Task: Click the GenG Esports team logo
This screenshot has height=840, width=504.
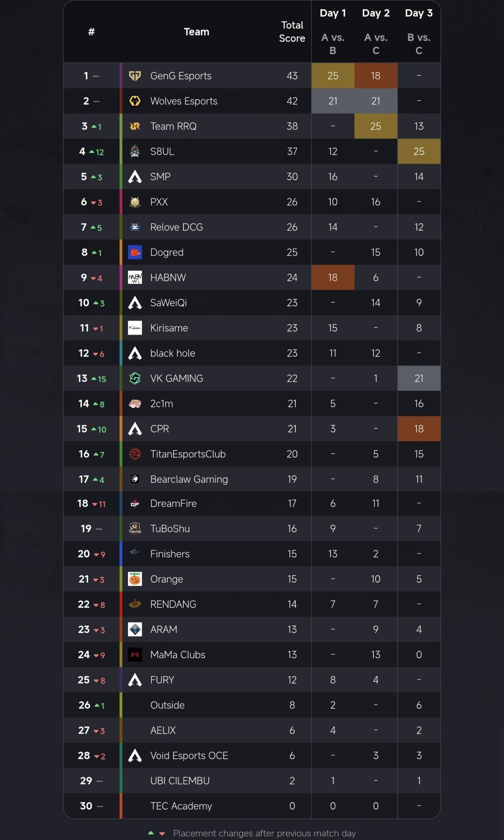Action: tap(135, 76)
